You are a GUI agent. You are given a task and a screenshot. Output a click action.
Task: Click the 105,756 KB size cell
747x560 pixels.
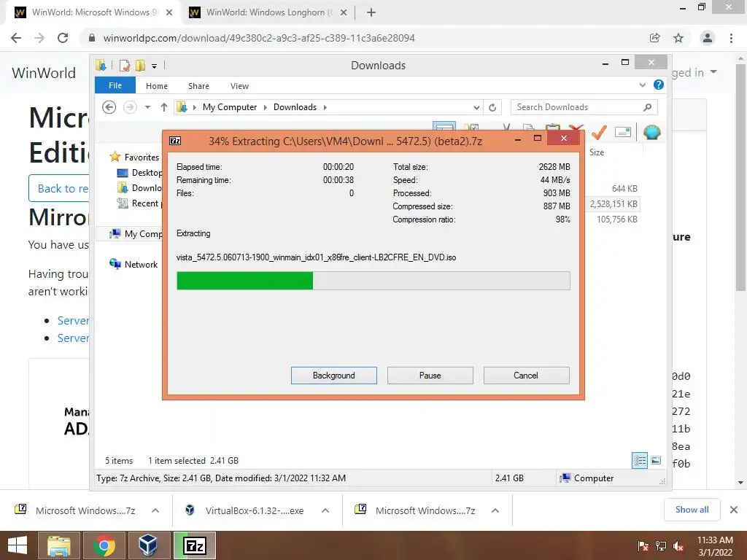[x=617, y=219]
